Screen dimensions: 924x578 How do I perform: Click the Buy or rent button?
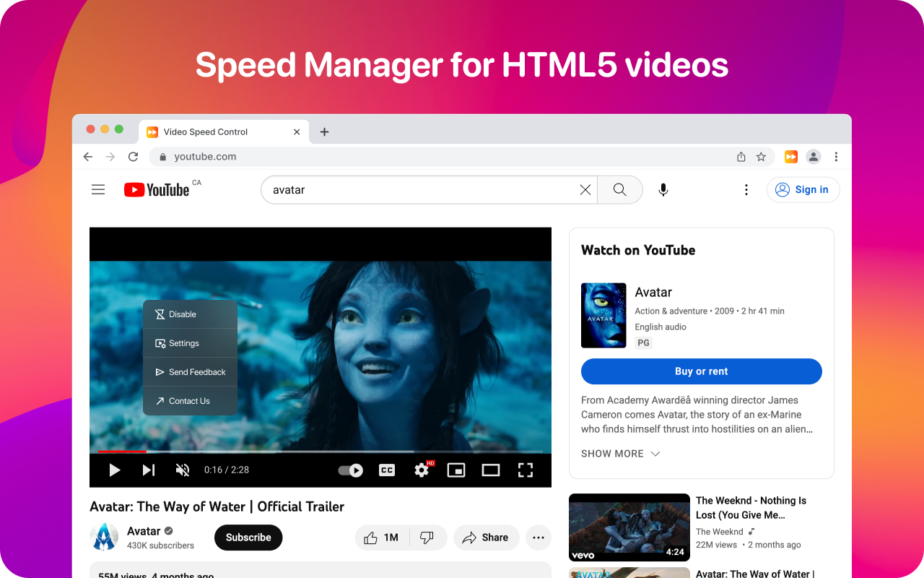702,371
